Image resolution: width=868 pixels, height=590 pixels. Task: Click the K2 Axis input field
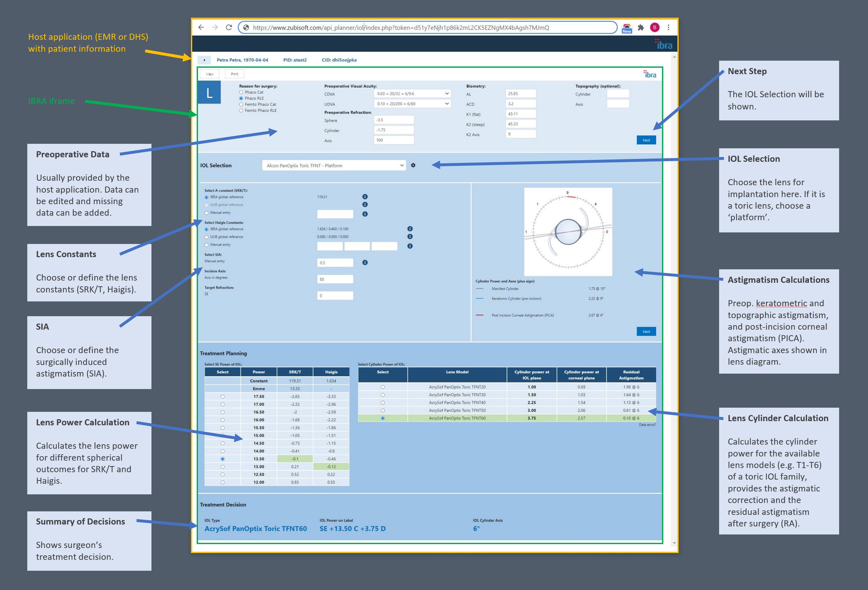pos(521,134)
